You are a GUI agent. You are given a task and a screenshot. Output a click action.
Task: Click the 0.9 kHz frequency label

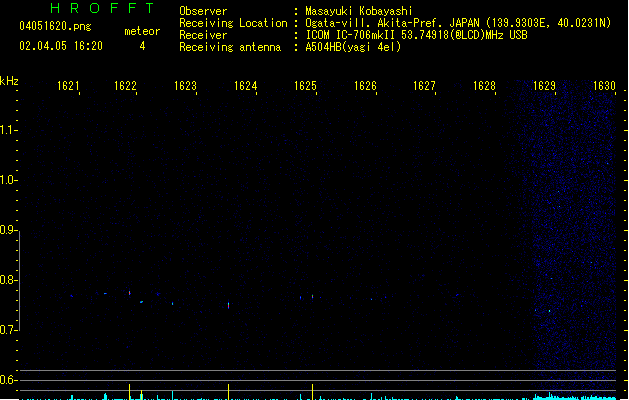(8, 230)
